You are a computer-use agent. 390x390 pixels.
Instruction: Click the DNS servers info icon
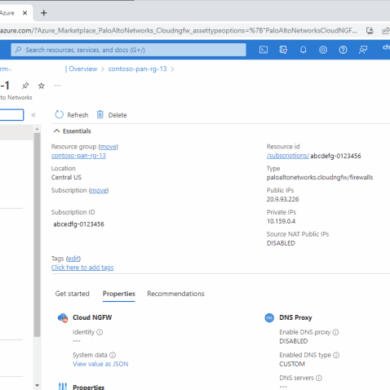click(319, 378)
